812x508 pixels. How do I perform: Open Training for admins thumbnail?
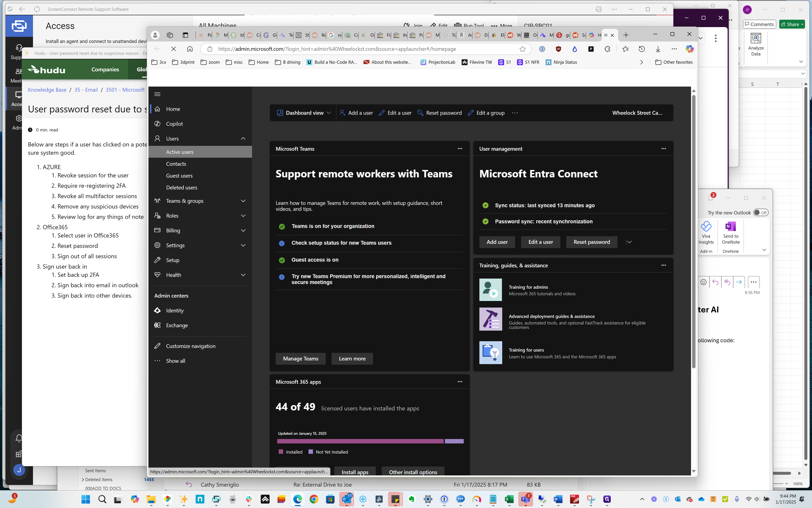490,290
